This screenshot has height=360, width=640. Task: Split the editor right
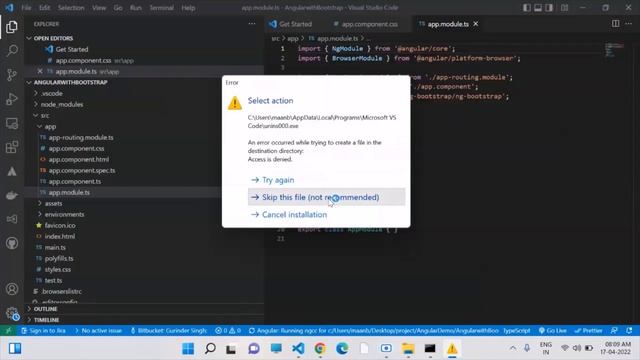click(615, 24)
